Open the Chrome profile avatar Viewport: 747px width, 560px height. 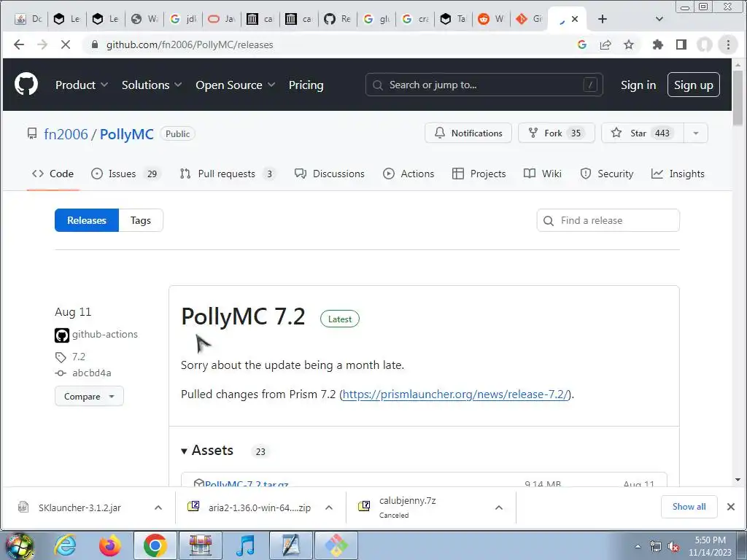pyautogui.click(x=705, y=44)
